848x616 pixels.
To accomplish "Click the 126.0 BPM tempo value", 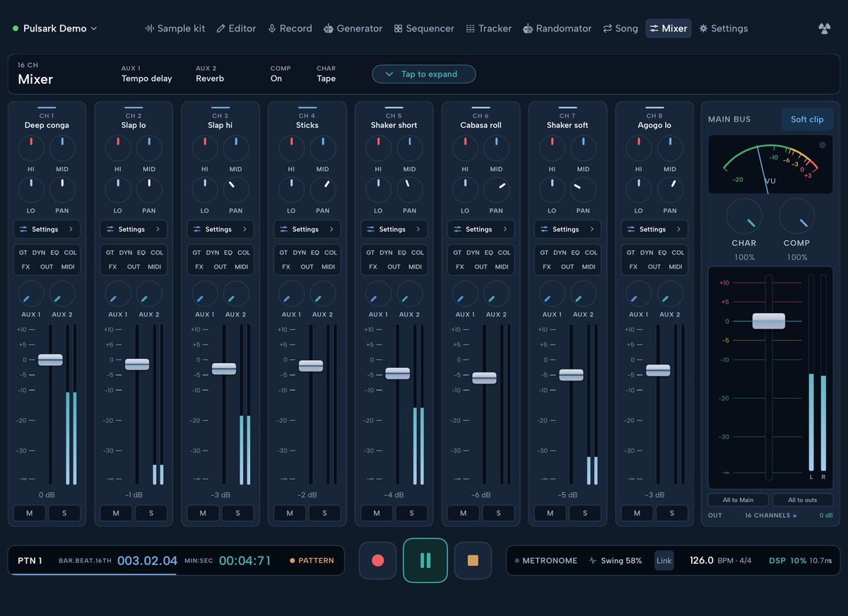I will (x=702, y=560).
